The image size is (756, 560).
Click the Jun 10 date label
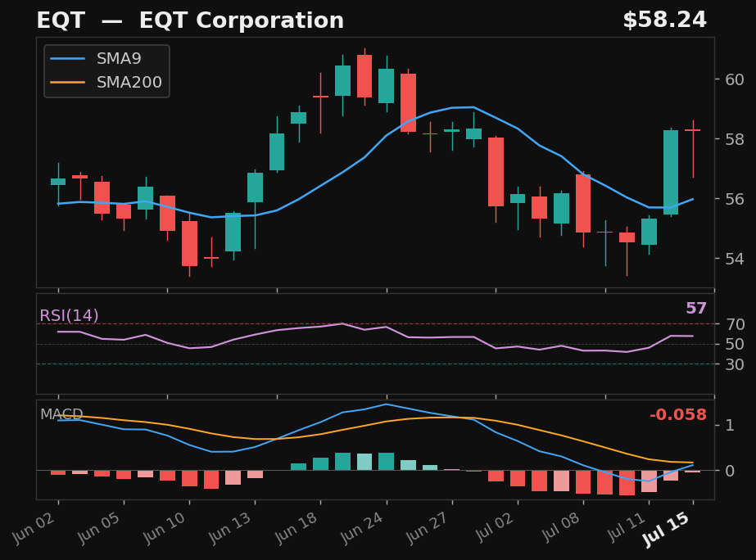tap(165, 528)
